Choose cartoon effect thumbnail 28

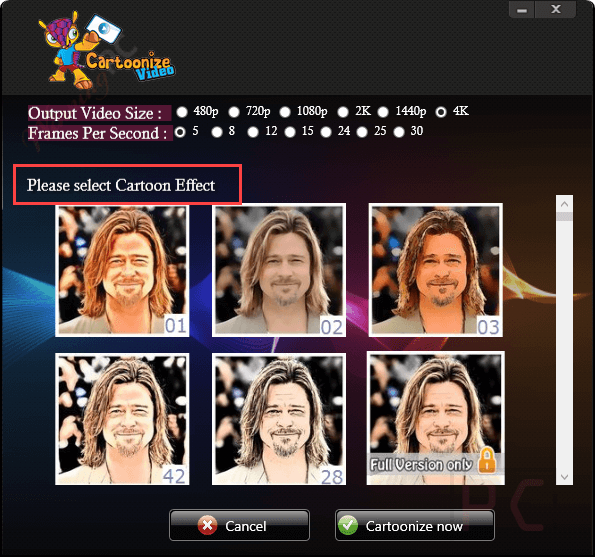(279, 419)
